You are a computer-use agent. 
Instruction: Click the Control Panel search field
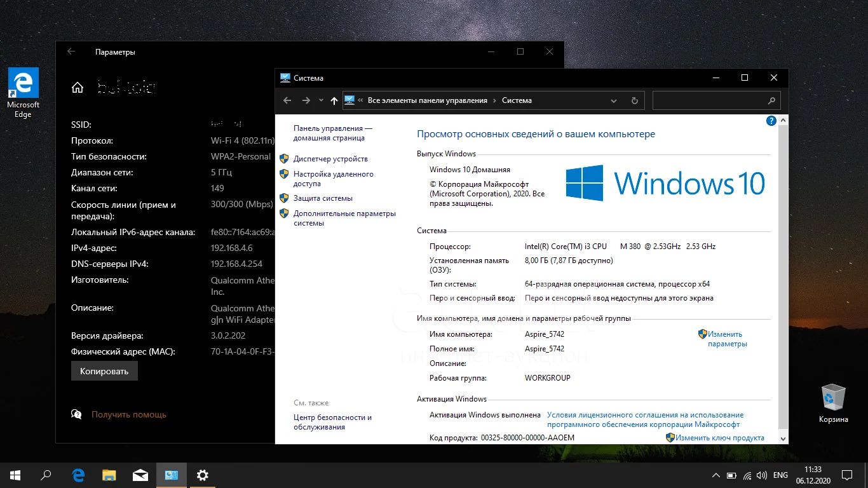710,100
